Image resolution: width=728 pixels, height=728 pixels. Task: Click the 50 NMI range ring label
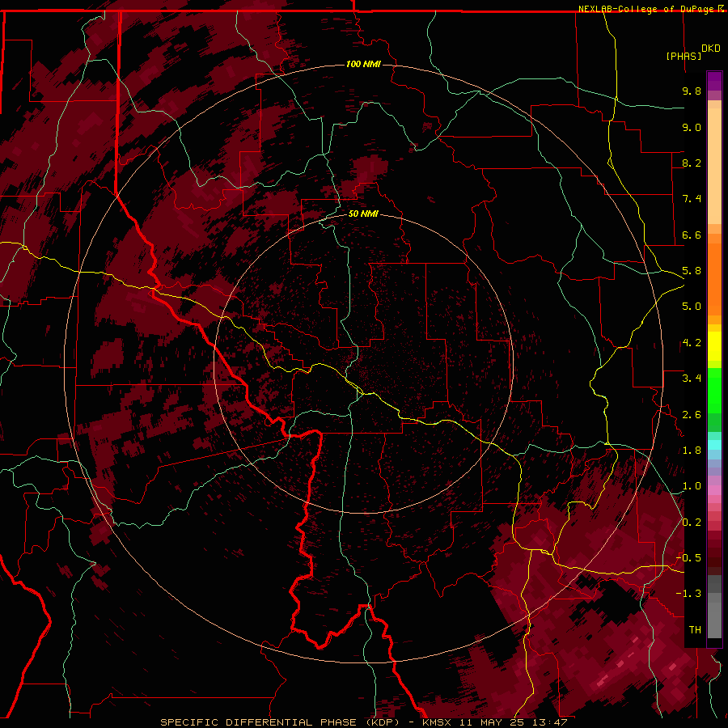pyautogui.click(x=363, y=214)
